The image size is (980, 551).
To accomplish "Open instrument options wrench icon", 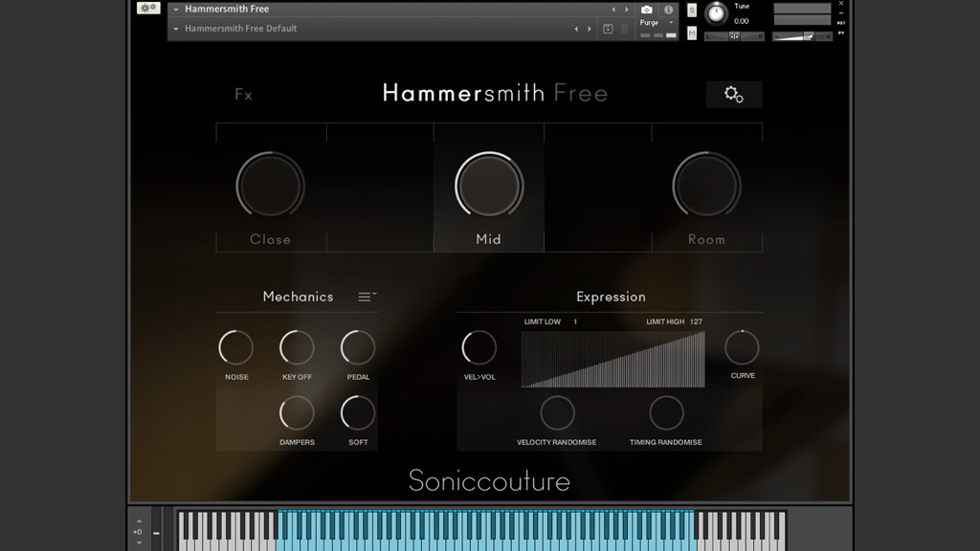I will click(x=148, y=8).
